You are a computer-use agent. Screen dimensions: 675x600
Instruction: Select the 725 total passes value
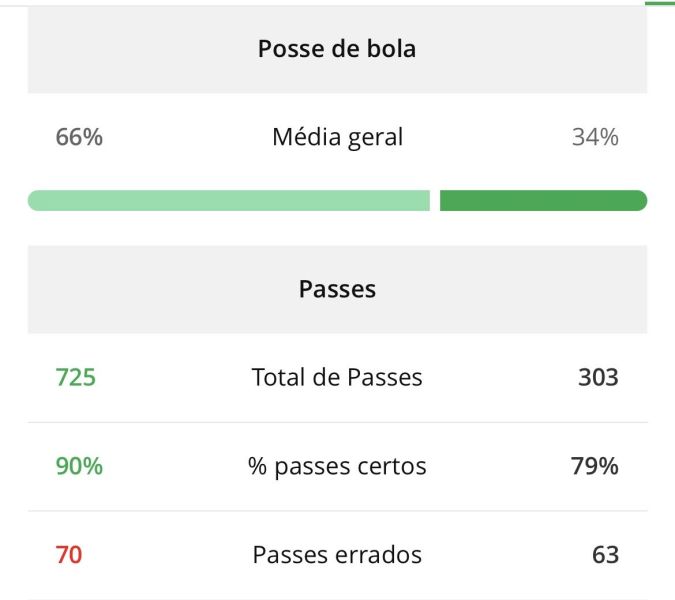tap(76, 377)
